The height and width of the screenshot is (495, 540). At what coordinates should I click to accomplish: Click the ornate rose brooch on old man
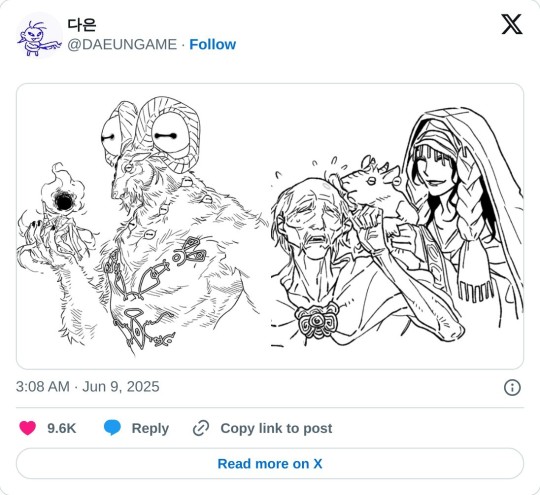[x=316, y=322]
